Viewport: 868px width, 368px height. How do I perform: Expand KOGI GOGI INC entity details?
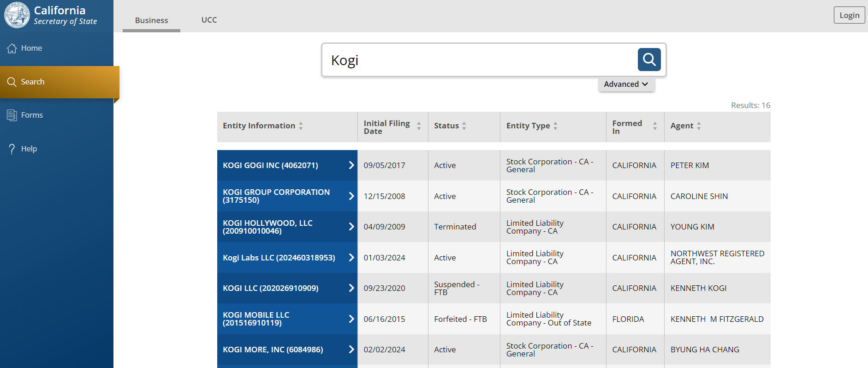pyautogui.click(x=351, y=165)
